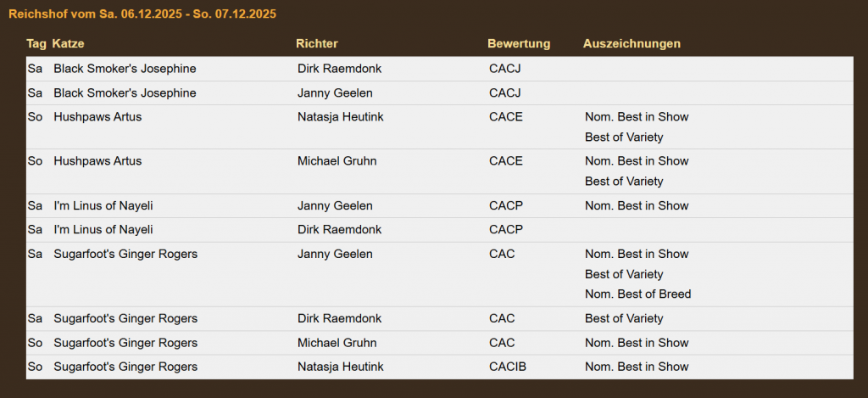Select Best of Variety in Michael Gruhn's Hushpaws row
Image resolution: width=868 pixels, height=398 pixels.
[x=624, y=181]
